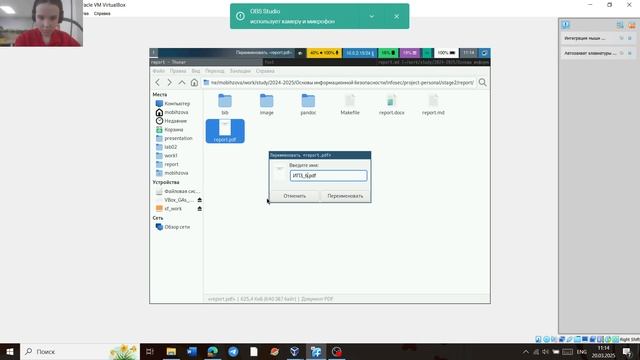Click the search magnifier in Thunar
Viewport: 640px width, 360px height.
[x=482, y=82]
